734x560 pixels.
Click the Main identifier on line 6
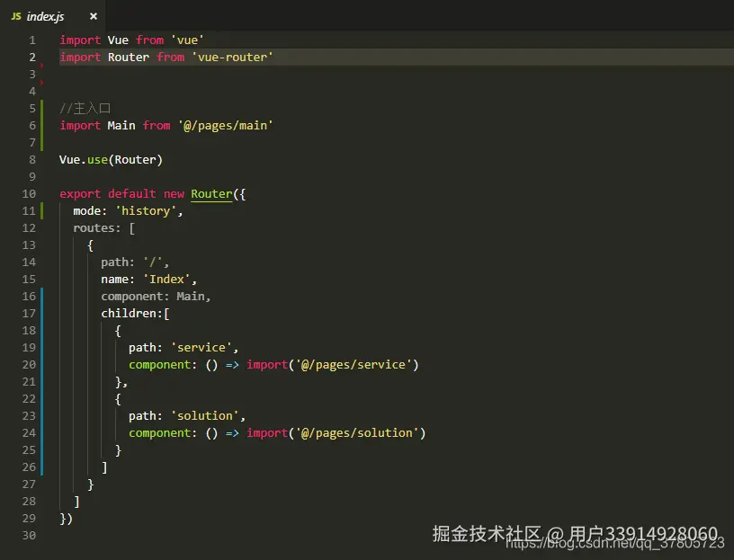coord(121,125)
